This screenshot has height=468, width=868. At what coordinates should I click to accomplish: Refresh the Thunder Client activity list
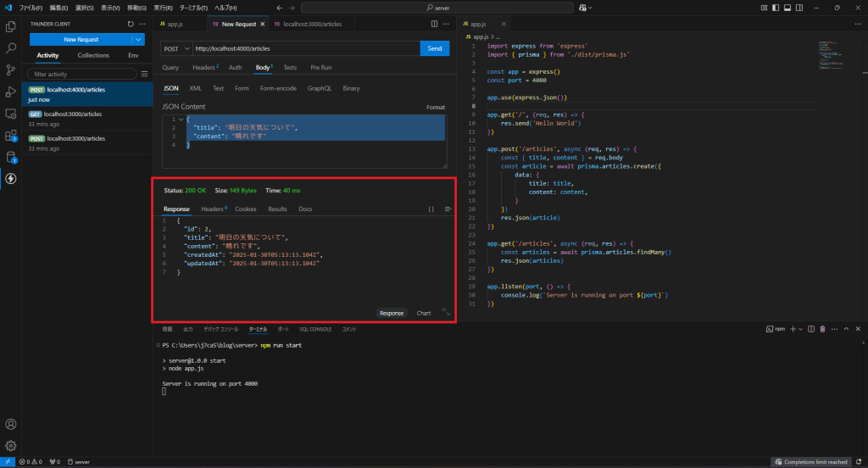(130, 25)
